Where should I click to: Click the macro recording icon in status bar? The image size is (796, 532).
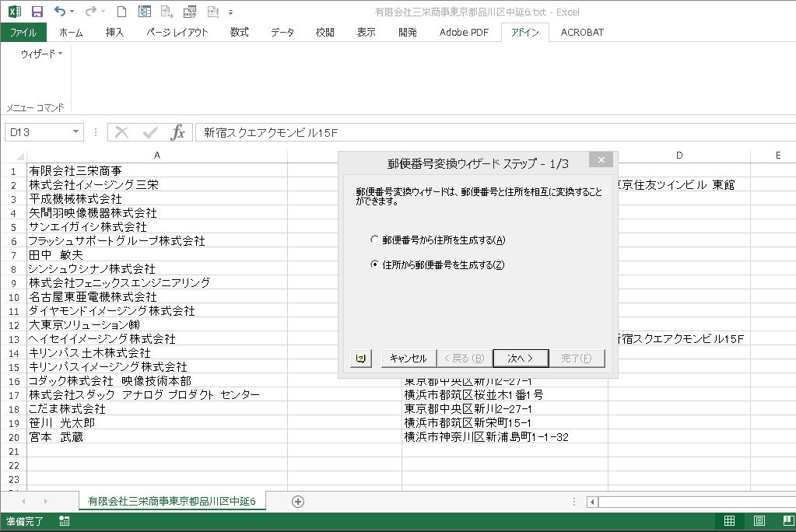click(x=65, y=521)
